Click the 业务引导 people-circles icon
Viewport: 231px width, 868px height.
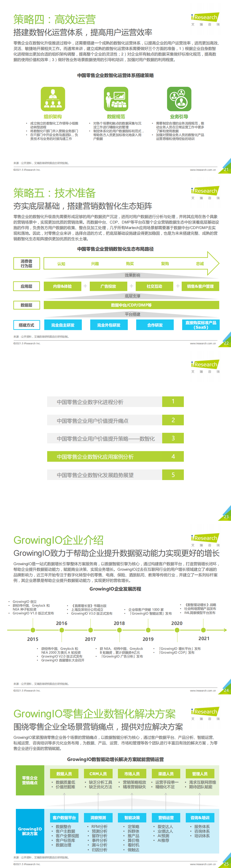pyautogui.click(x=179, y=99)
